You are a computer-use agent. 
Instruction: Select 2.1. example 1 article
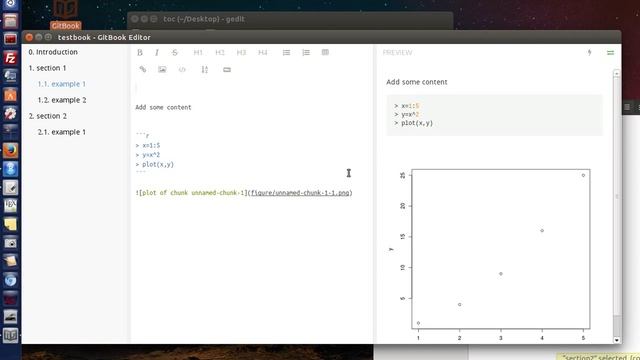(62, 132)
